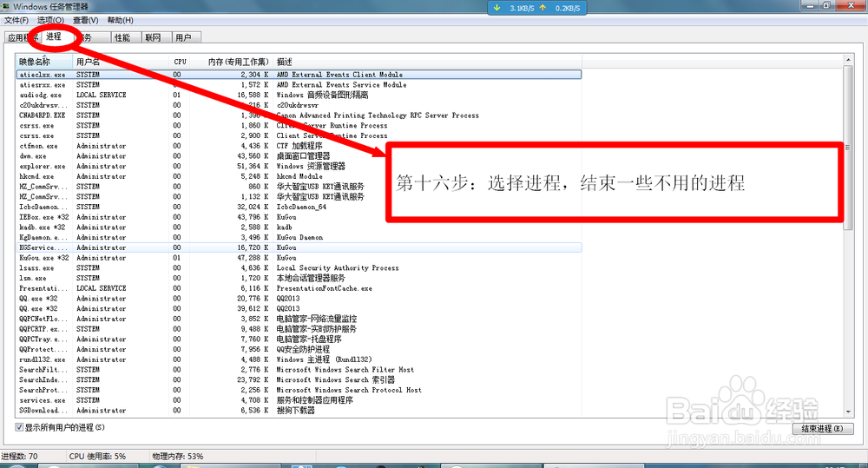The image size is (868, 468).
Task: Click the Task Manager title bar icon
Action: [5, 7]
